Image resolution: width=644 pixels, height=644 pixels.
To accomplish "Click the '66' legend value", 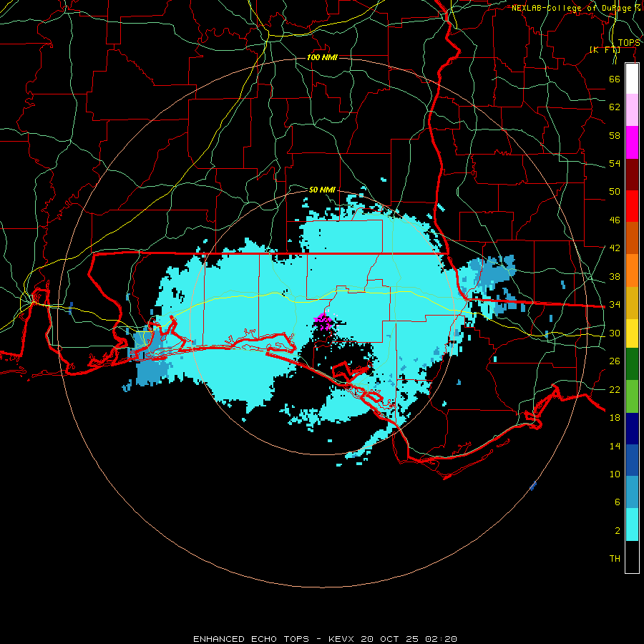I will [x=615, y=79].
